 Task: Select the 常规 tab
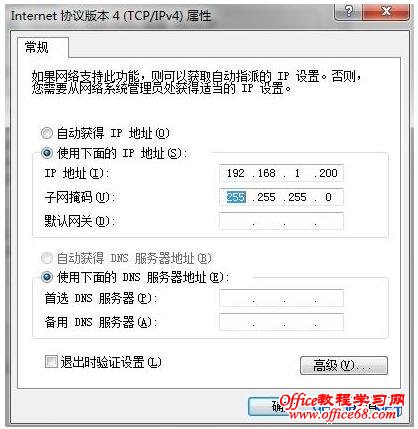click(37, 48)
